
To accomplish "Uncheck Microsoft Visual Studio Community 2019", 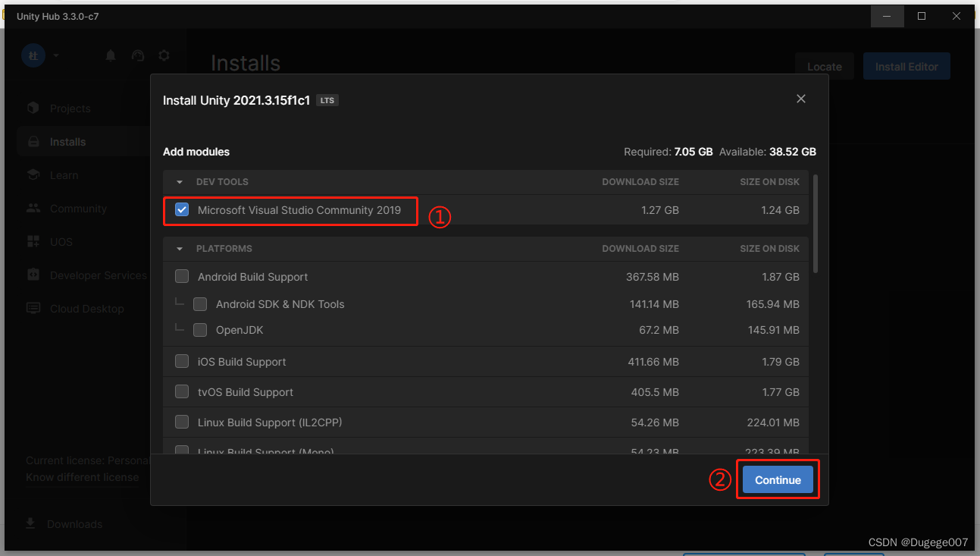I will pos(182,210).
